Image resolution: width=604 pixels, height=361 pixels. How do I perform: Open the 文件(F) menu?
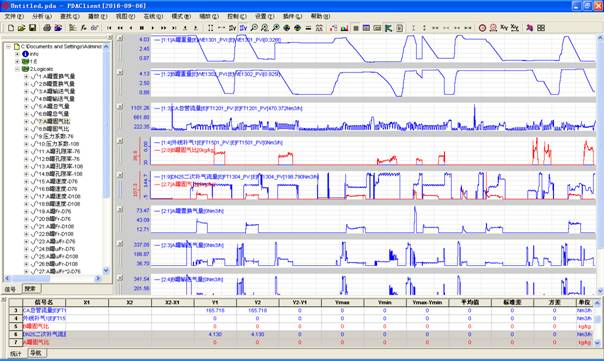tap(14, 16)
